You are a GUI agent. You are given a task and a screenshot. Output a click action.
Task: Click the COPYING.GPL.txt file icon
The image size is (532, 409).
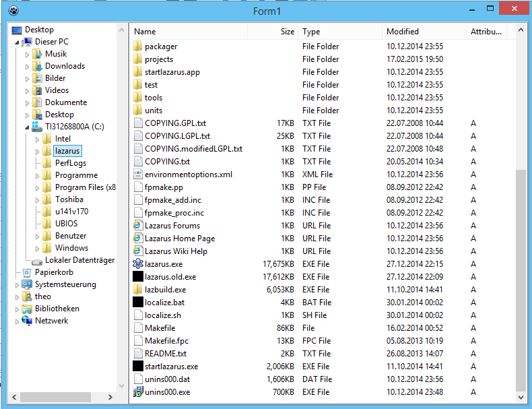[x=138, y=123]
